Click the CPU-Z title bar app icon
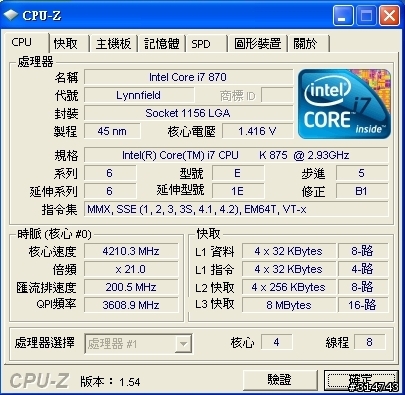This screenshot has height=395, width=405. tap(10, 15)
